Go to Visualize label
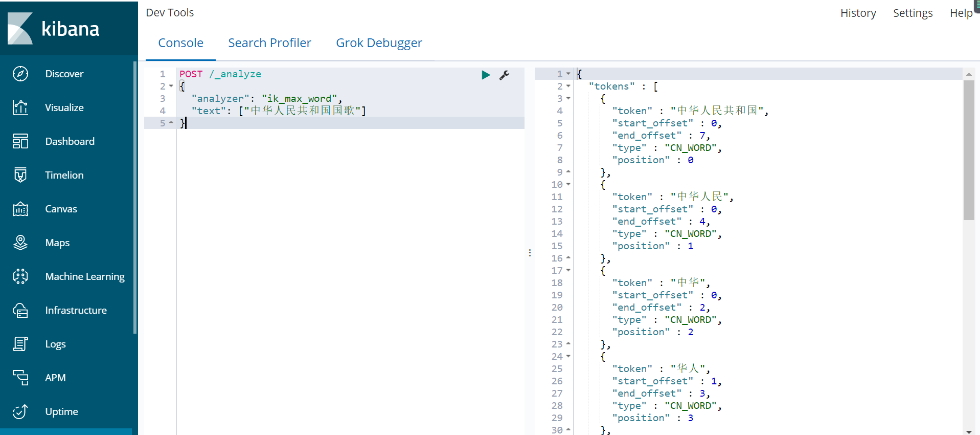Screen dimensions: 980x435 click(64, 107)
